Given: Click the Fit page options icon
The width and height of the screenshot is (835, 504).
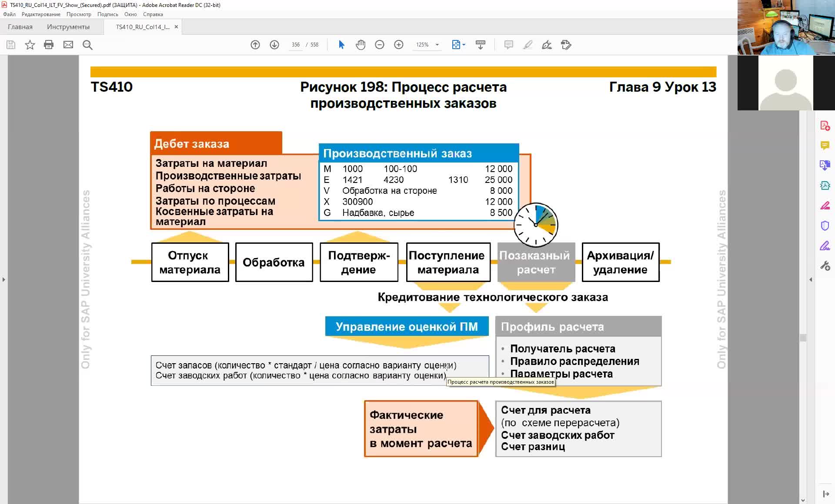Looking at the screenshot, I should 458,45.
